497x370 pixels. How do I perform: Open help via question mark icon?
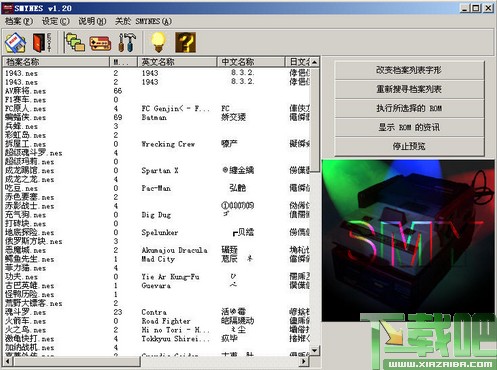coord(185,42)
